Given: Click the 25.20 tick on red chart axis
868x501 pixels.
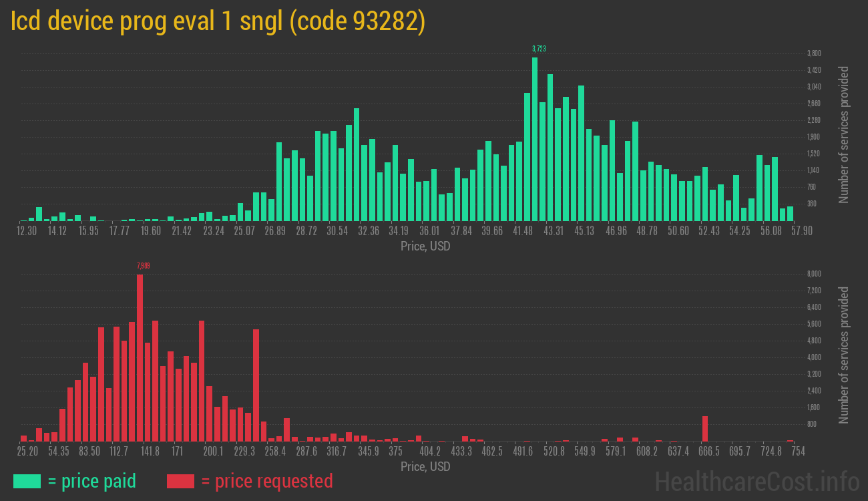Looking at the screenshot, I should coord(27,452).
